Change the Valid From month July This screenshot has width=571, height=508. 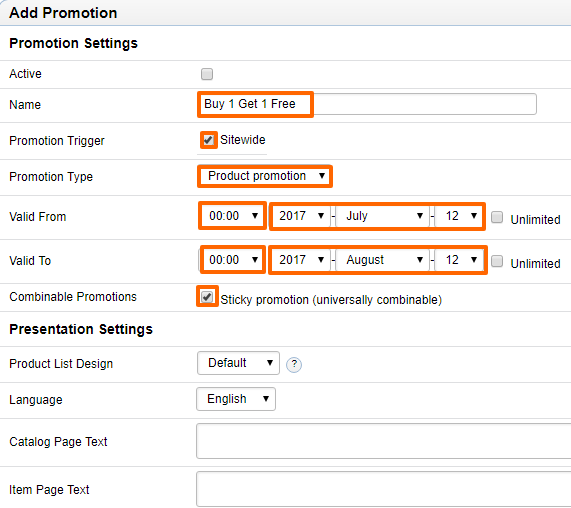pos(382,216)
